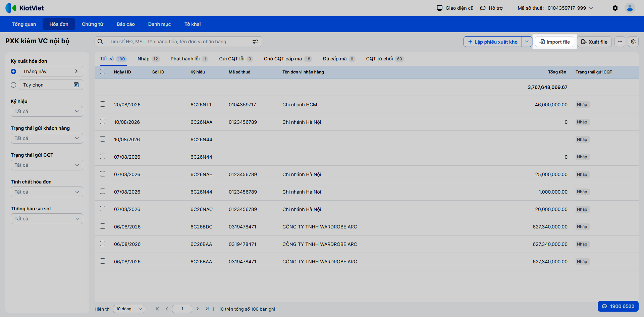This screenshot has height=317, width=644.
Task: Select the Tùy chọn radio button
Action: pos(13,85)
